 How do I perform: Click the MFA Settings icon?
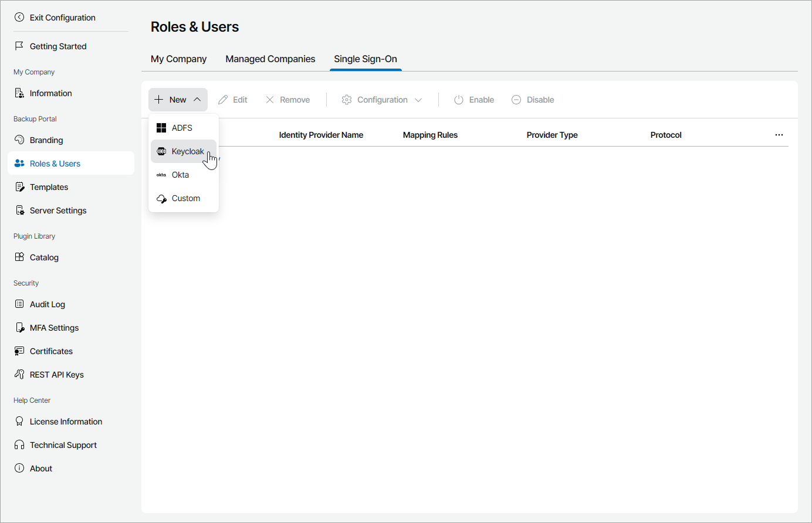[x=19, y=328]
